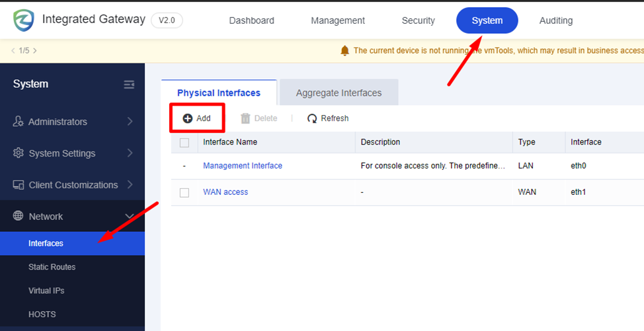
Task: Click the eth0 interface cell
Action: coord(579,166)
